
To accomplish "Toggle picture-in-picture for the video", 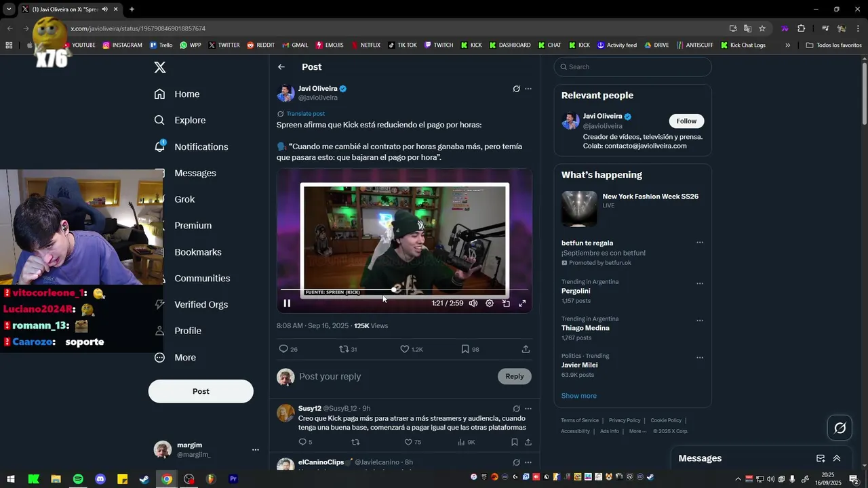I will (506, 304).
